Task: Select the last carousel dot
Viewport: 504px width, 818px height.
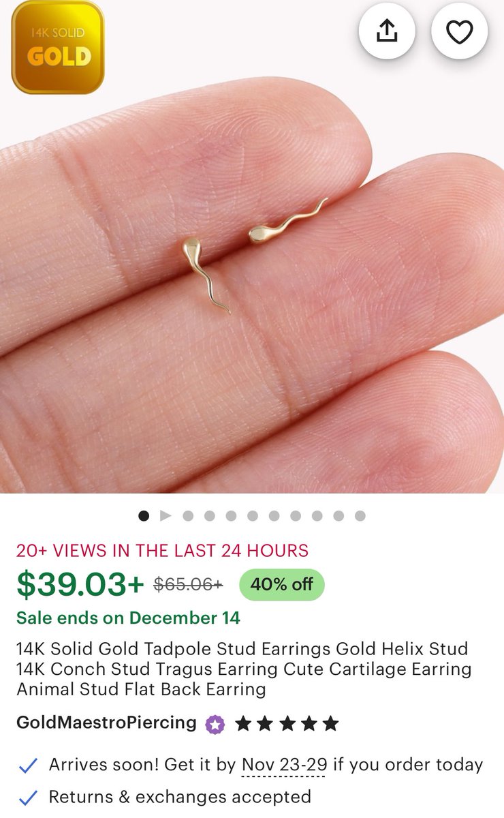Action: click(360, 516)
